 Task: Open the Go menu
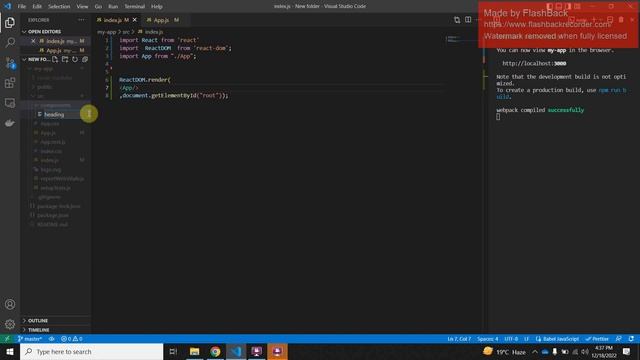pos(98,7)
